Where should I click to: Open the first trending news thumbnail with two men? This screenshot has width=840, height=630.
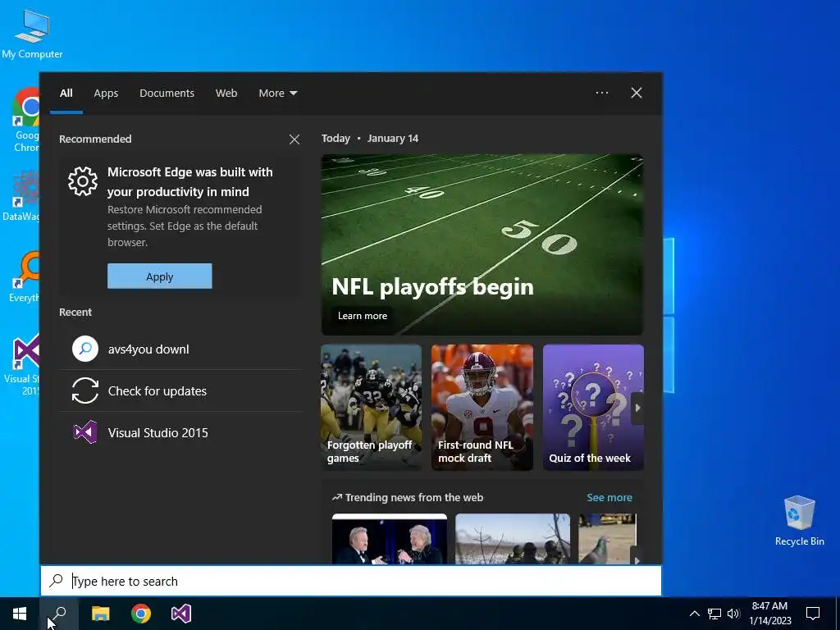[390, 538]
